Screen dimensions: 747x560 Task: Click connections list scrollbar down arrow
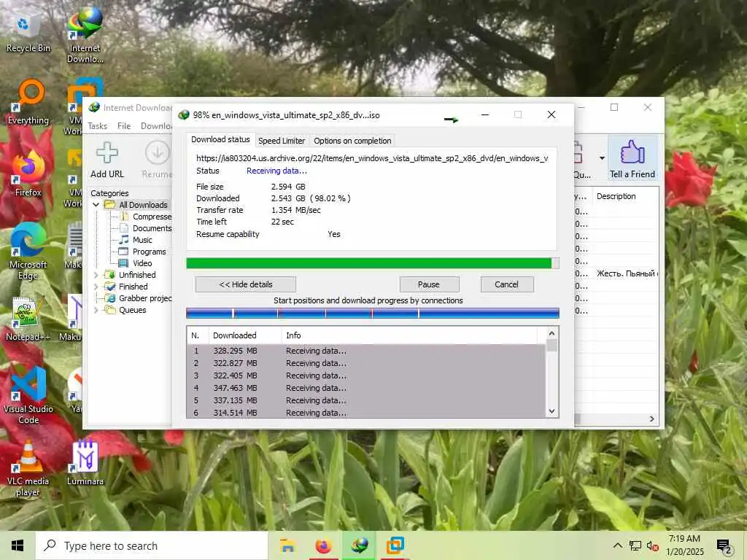point(551,411)
